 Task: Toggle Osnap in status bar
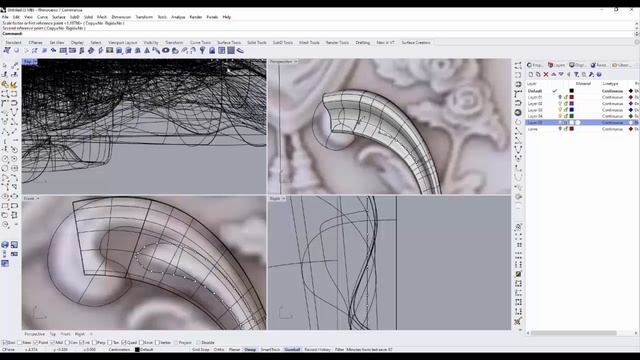(x=250, y=350)
